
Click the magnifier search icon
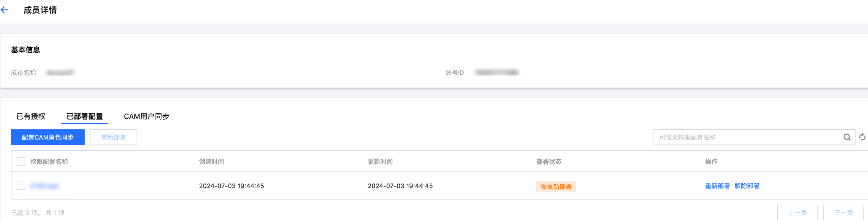[847, 137]
